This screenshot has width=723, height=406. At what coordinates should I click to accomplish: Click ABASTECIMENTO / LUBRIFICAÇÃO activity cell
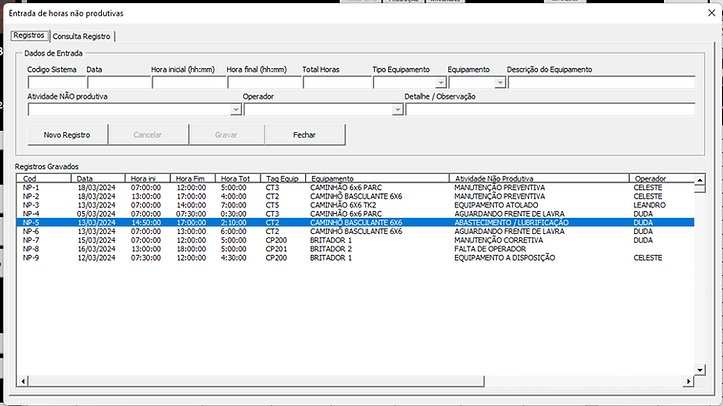click(x=511, y=223)
